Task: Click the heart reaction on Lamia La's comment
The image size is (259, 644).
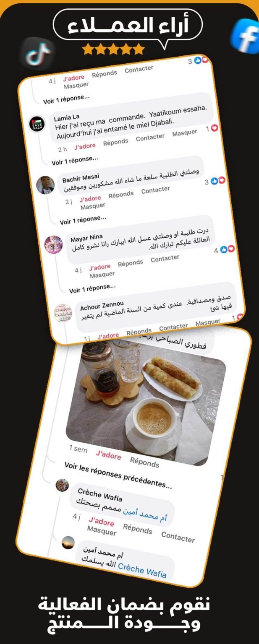Action: [215, 128]
